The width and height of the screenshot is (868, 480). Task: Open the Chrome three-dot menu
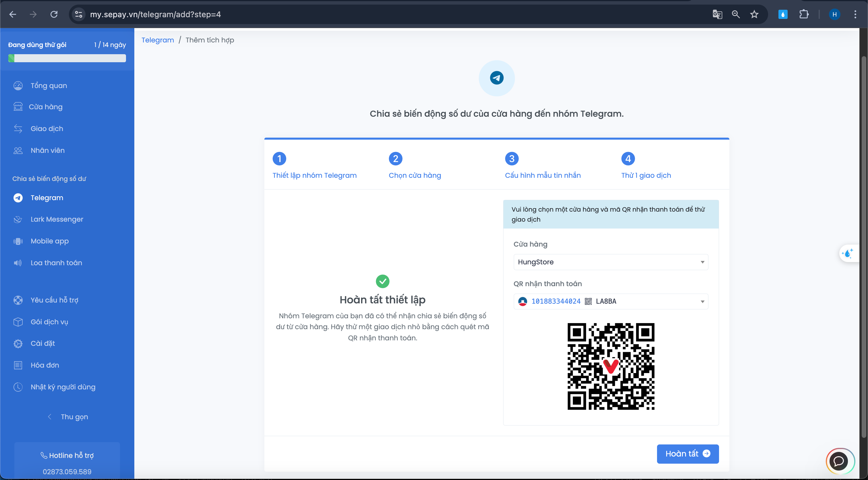[855, 14]
